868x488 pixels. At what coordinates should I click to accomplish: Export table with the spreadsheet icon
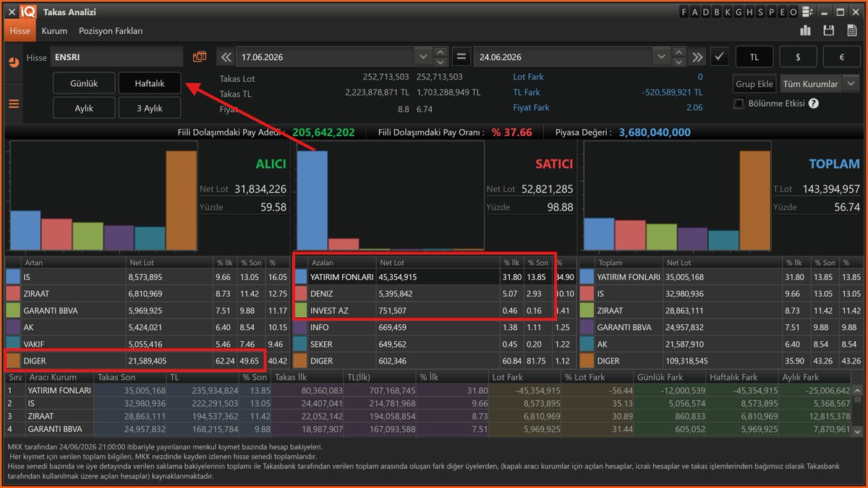pos(851,30)
